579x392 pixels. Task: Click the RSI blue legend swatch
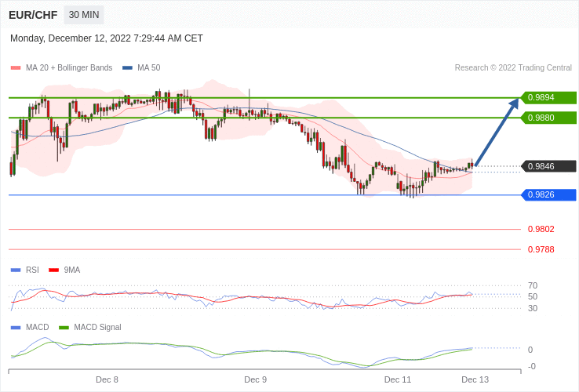(x=16, y=270)
